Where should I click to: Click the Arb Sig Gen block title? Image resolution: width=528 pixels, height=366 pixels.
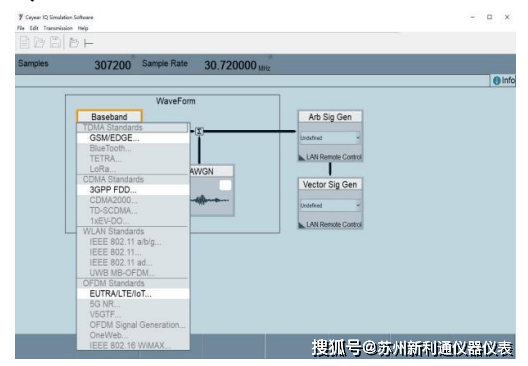pyautogui.click(x=330, y=117)
